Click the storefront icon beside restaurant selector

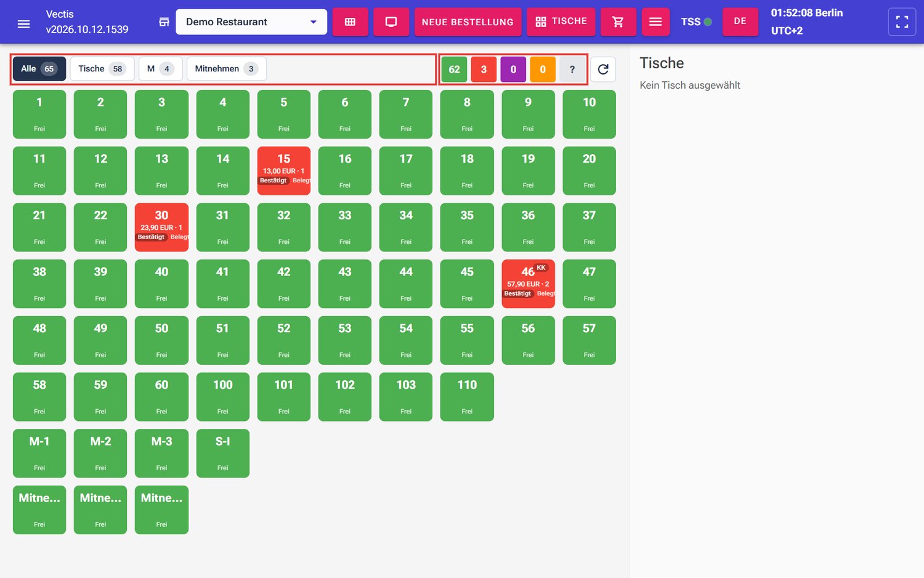[x=164, y=22]
